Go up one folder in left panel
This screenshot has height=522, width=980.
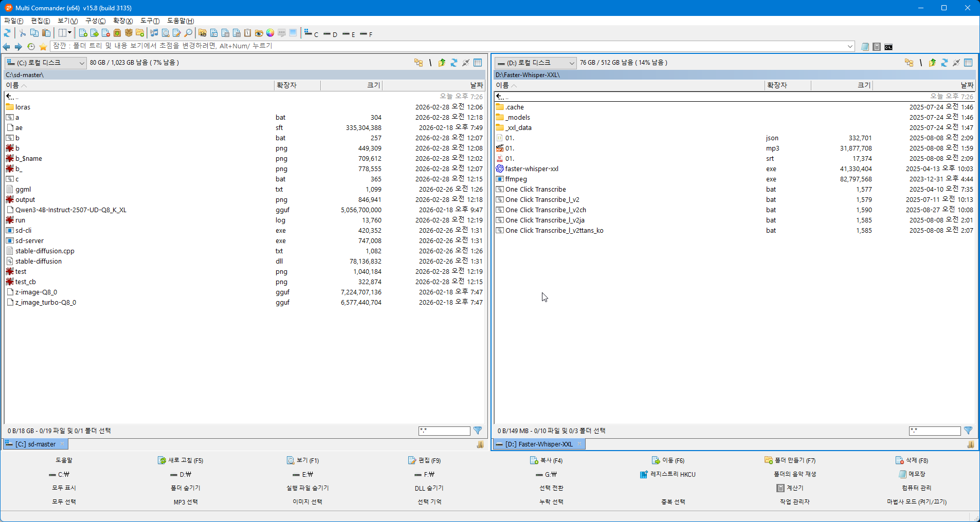click(x=442, y=63)
